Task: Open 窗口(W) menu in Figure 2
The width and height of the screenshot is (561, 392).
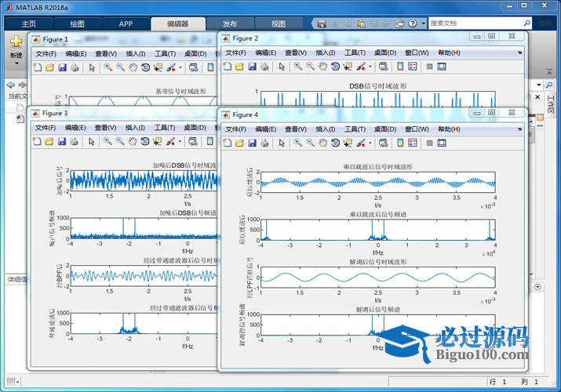Action: pos(417,53)
